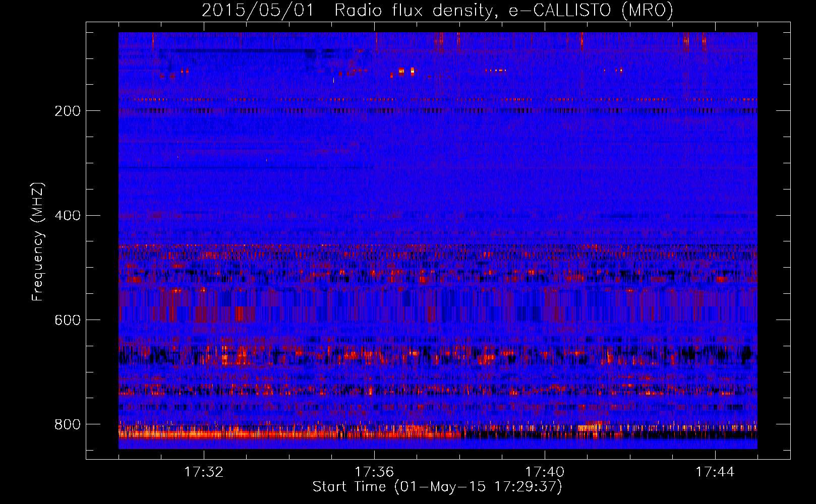Click the '17:40' time tick label
Screen dimensions: 816x504
tap(545, 472)
